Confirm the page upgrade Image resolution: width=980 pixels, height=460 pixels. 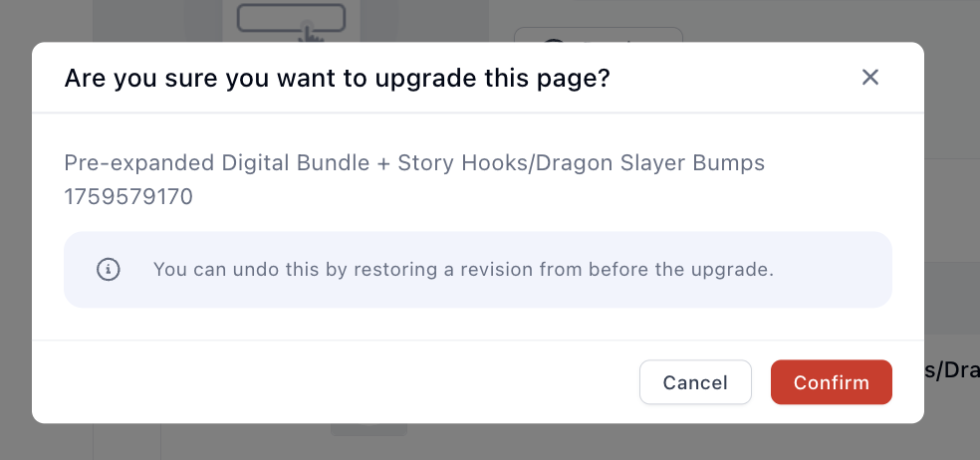coord(831,382)
